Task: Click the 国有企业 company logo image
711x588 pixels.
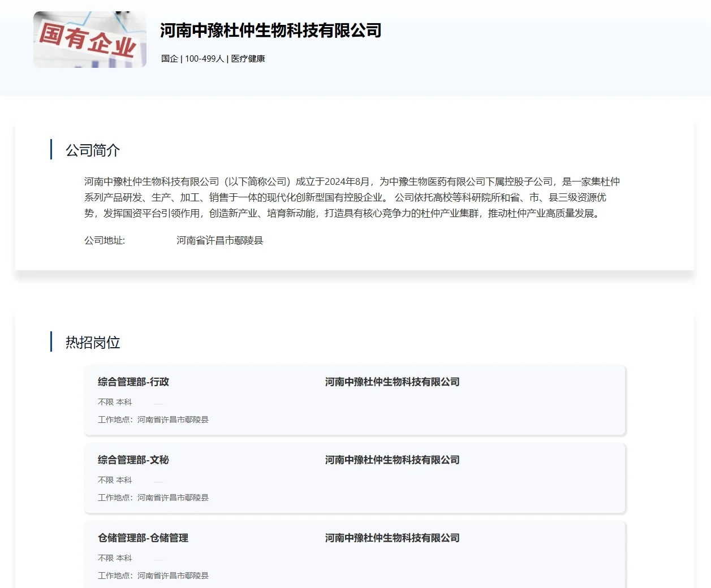Action: coord(90,40)
